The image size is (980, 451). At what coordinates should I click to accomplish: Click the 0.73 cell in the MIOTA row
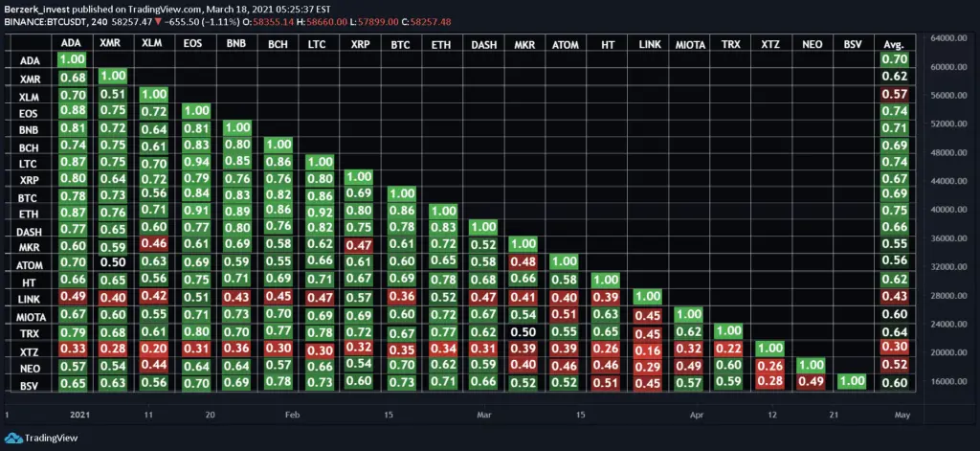click(x=237, y=313)
